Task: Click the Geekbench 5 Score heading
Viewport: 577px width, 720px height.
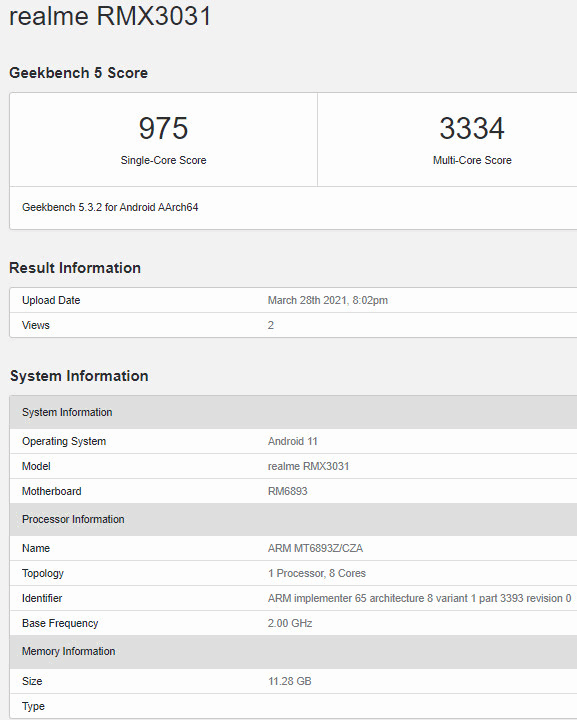Action: tap(78, 73)
